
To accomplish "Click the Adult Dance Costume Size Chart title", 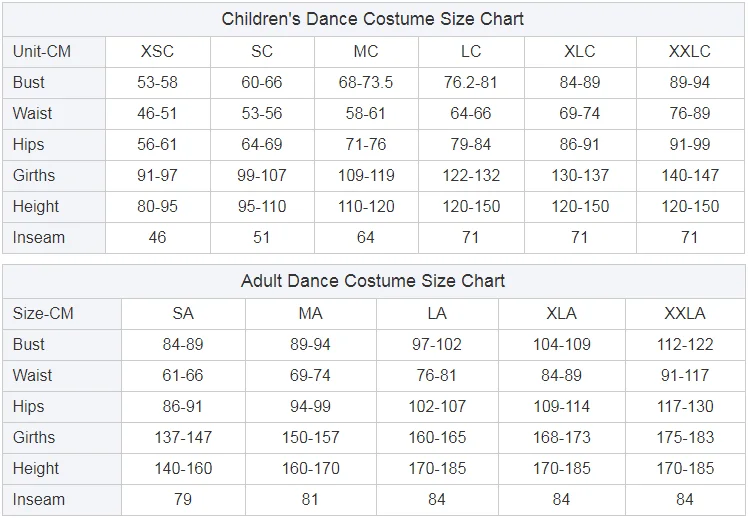I will point(373,281).
